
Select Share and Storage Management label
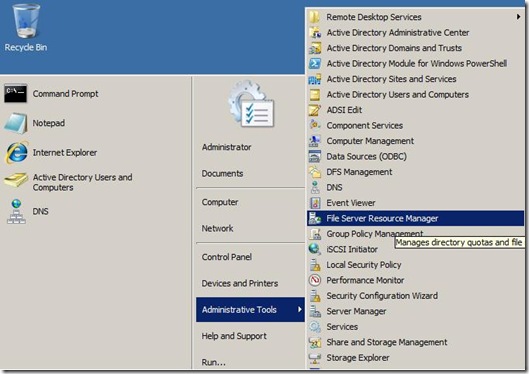pos(387,342)
